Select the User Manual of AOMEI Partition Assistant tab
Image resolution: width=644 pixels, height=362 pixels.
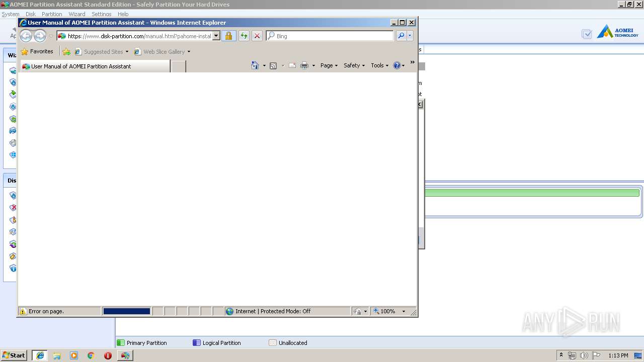[95, 66]
